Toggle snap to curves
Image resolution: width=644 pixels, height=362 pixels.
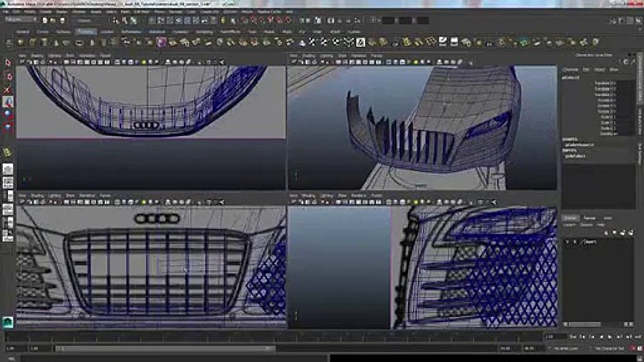point(253,21)
